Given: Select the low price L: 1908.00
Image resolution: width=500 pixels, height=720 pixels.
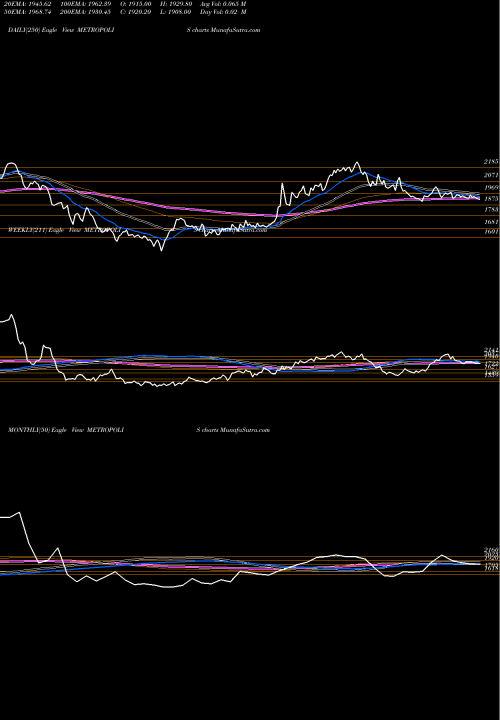Looking at the screenshot, I should (176, 12).
